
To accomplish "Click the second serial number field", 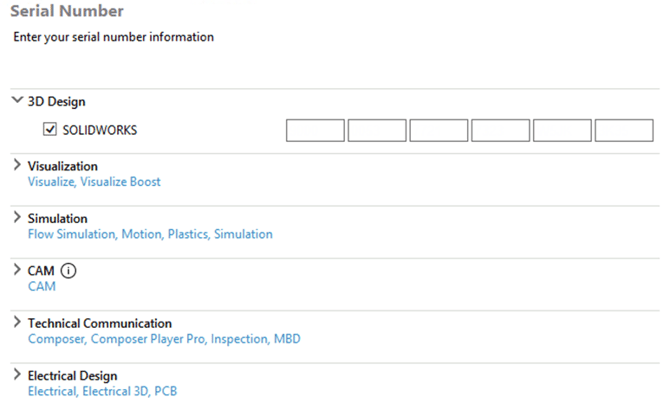I will pos(377,130).
